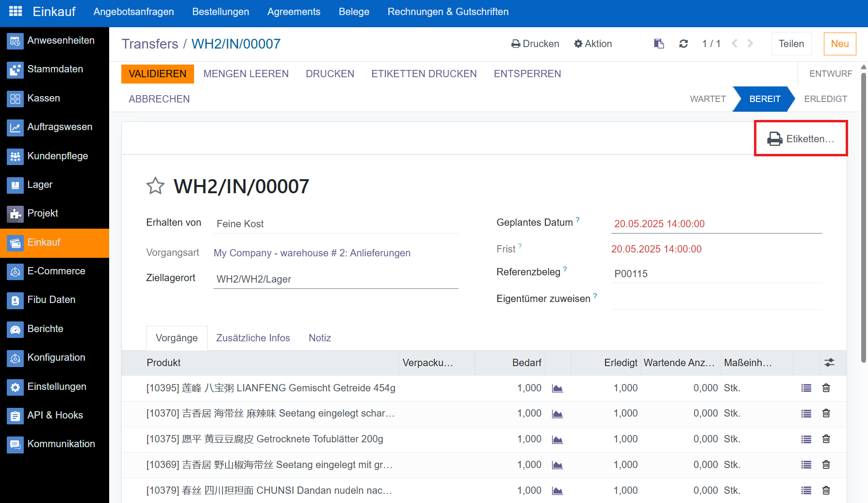Open detailed operations list for product 10370
868x503 pixels.
(806, 414)
